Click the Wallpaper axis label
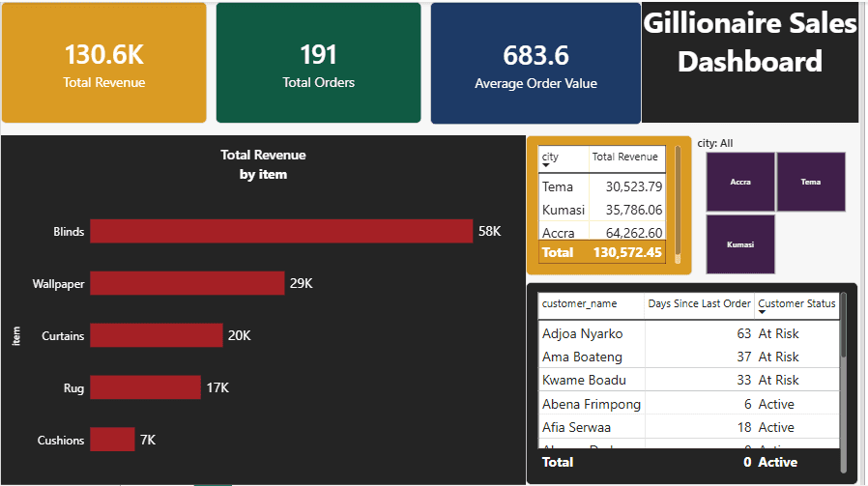 [x=58, y=284]
